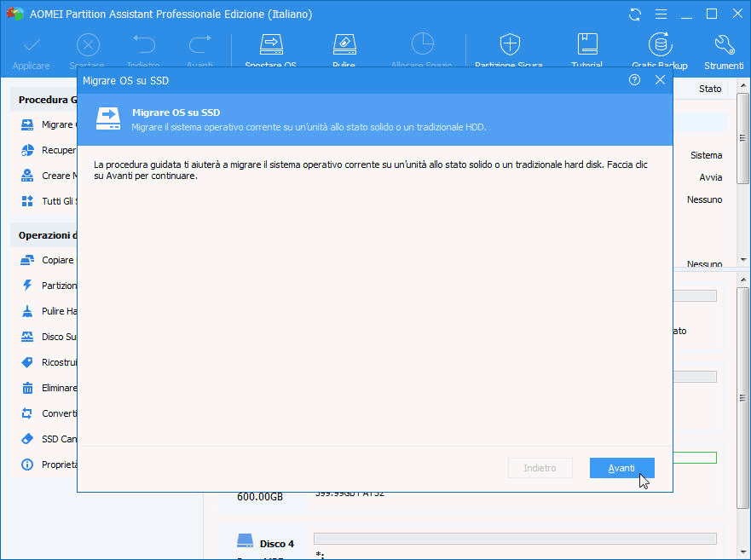Click the 600.00GB disk size label
The height and width of the screenshot is (560, 751).
click(260, 497)
